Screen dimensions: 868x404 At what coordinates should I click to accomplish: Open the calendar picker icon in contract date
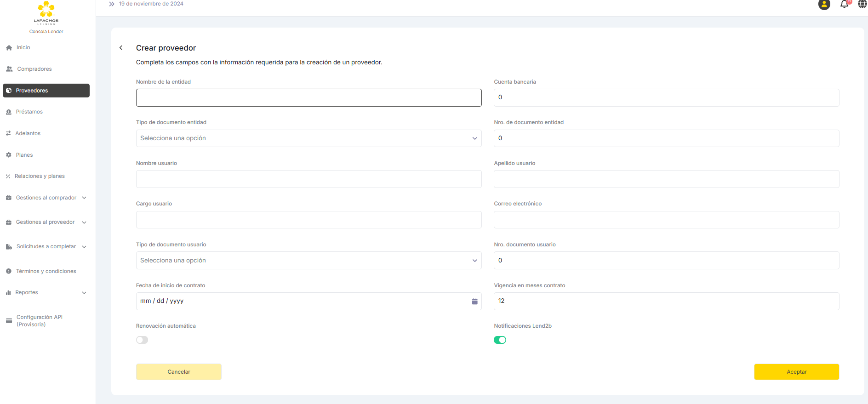[x=474, y=302]
